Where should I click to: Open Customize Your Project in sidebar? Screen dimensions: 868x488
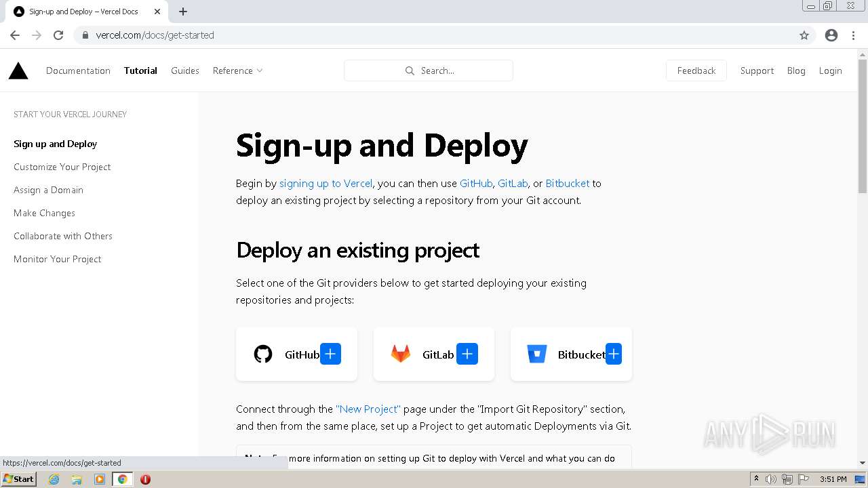point(62,167)
